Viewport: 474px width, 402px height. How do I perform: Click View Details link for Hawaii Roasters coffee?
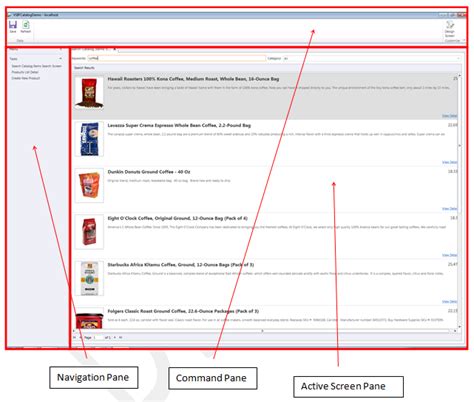point(449,116)
